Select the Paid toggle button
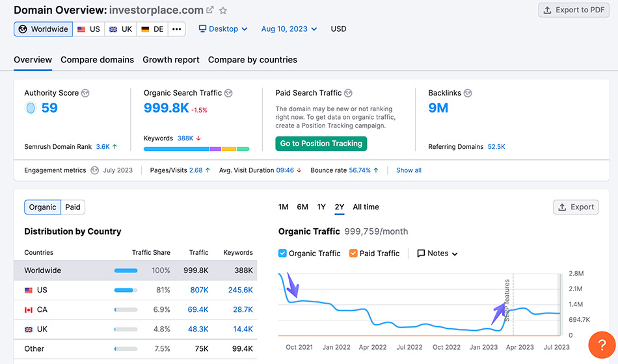This screenshot has width=618, height=364. (x=73, y=207)
